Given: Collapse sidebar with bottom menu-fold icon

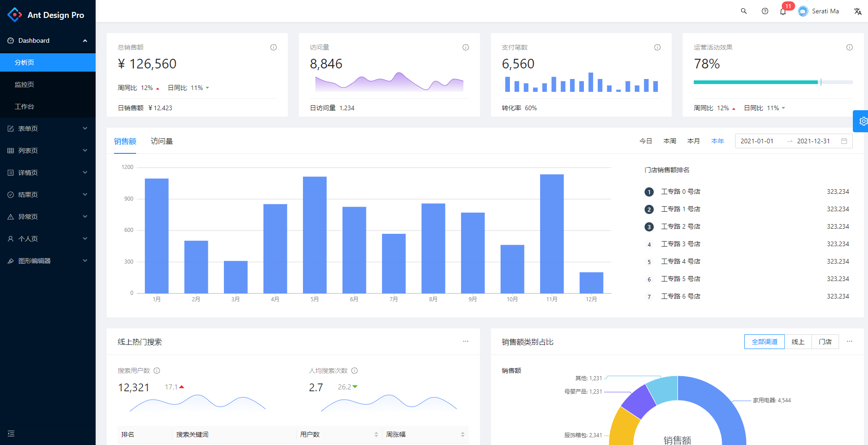Looking at the screenshot, I should (11, 434).
